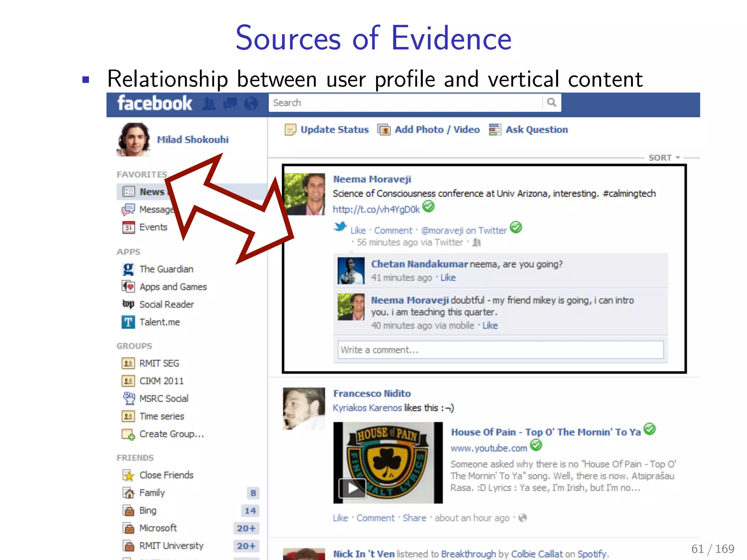Screen dimensions: 747x560
Task: Click the Facebook search field
Action: pyautogui.click(x=406, y=103)
